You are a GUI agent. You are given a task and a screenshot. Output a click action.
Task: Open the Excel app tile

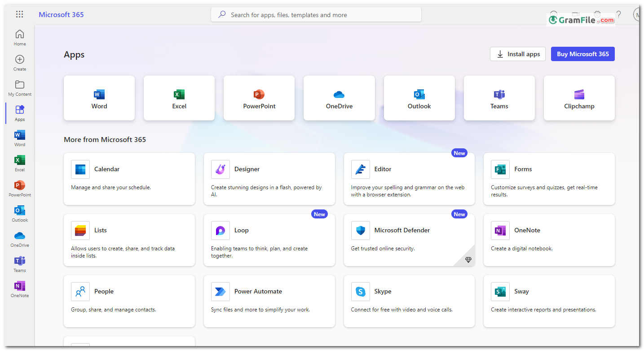pos(179,98)
